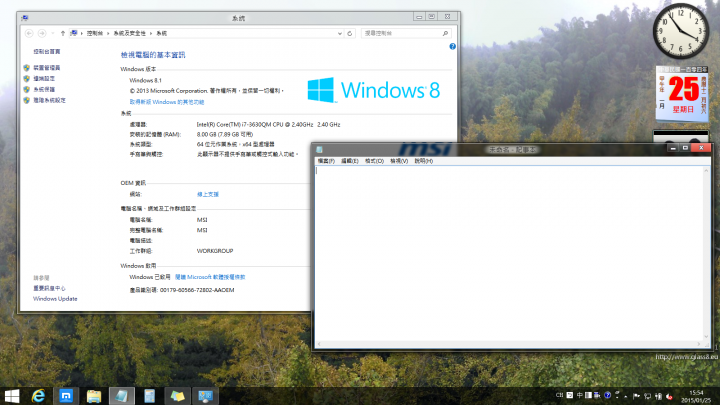
Task: Click the Notepad vertical scrollbar down arrow
Action: point(706,337)
